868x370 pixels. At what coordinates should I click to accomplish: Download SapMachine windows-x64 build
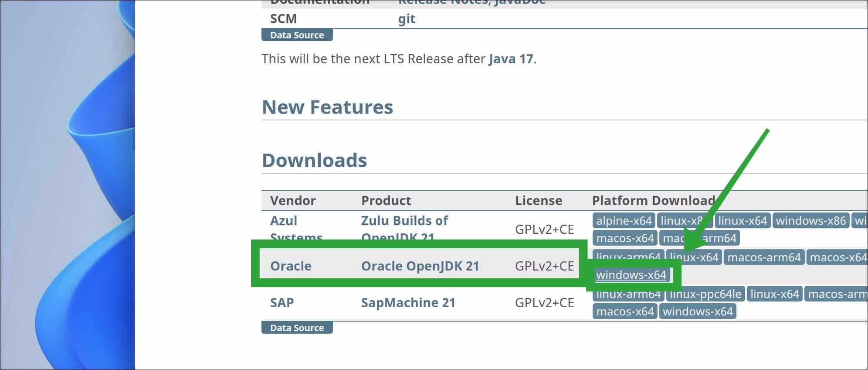click(x=698, y=312)
